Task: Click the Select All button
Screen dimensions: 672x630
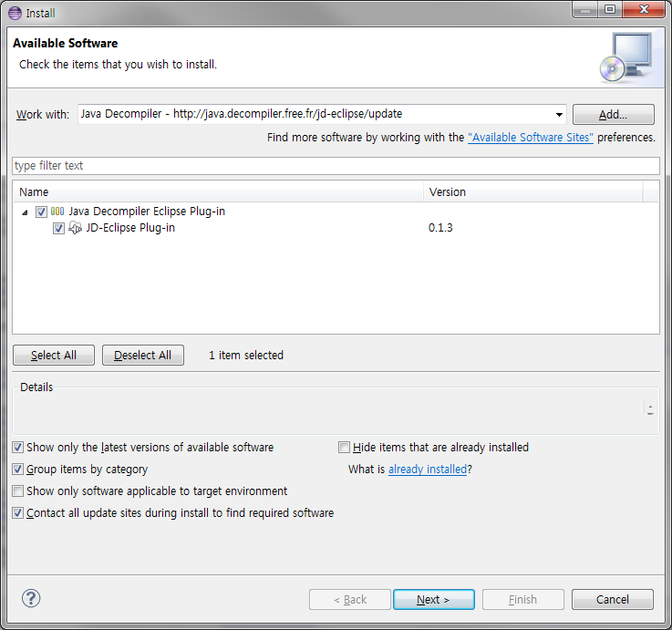Action: click(54, 356)
